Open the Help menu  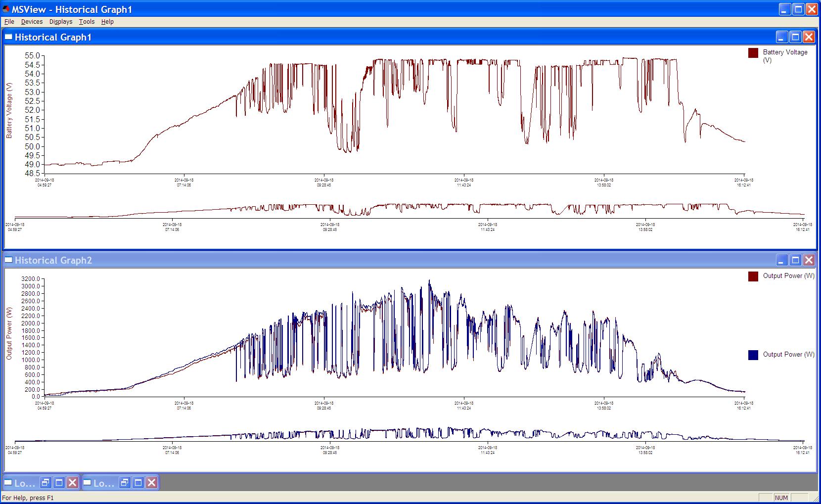tap(107, 22)
